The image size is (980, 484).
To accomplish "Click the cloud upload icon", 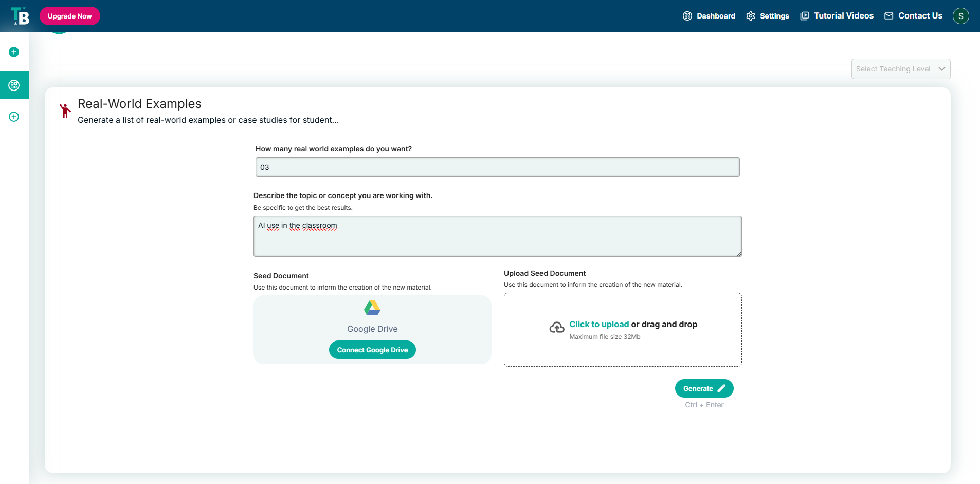I will point(557,328).
